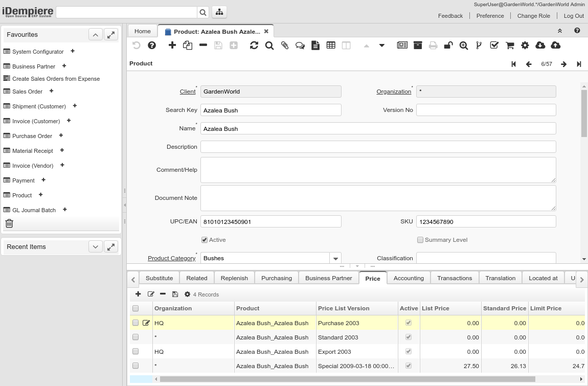
Task: Open the Chat speech bubble icon
Action: pyautogui.click(x=300, y=46)
